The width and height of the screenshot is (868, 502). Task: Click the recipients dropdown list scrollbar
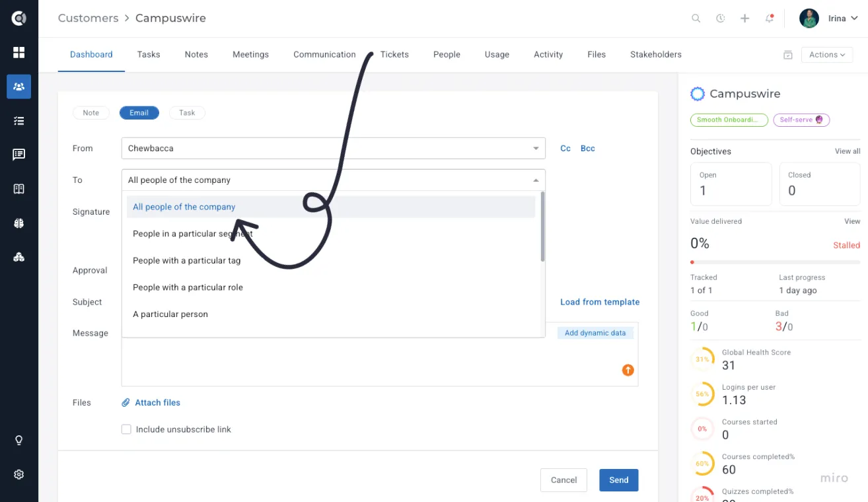pos(542,227)
